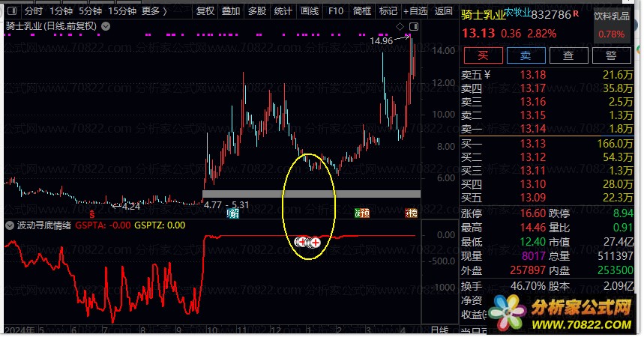Screen dimensions: 644x337
Task: Click the 波动寻底情绪 indicator name
Action: click(x=44, y=225)
